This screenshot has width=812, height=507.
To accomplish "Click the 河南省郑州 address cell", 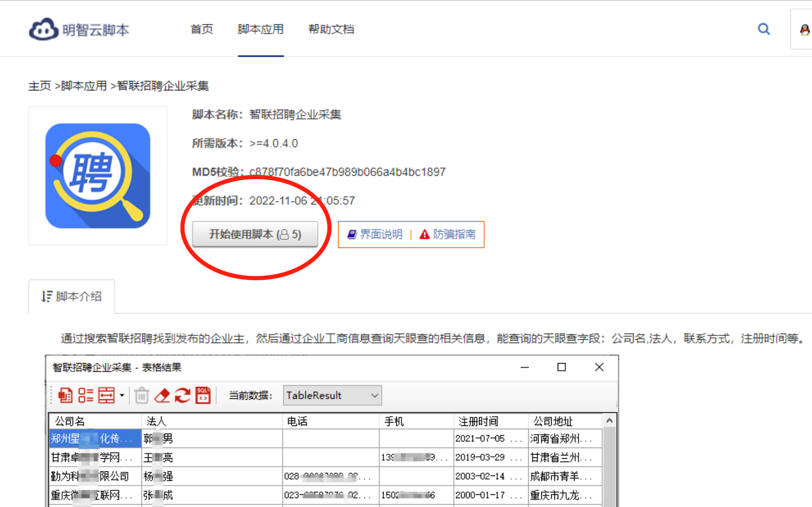I will click(x=565, y=439).
